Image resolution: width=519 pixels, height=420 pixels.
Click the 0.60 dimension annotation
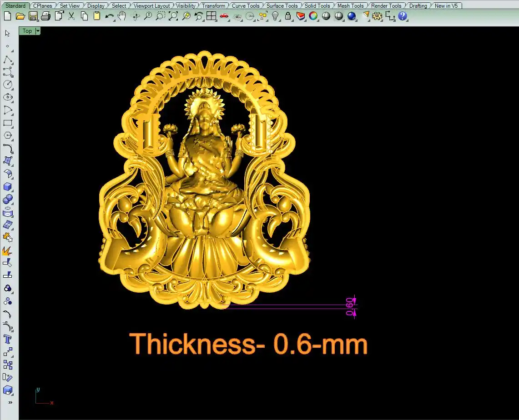click(x=349, y=306)
